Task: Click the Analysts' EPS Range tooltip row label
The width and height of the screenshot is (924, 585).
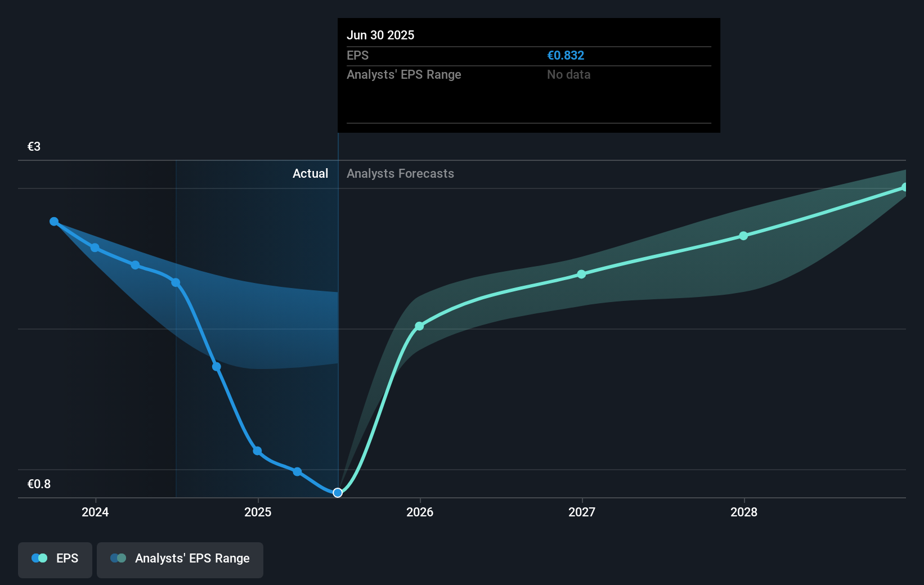Action: 404,75
